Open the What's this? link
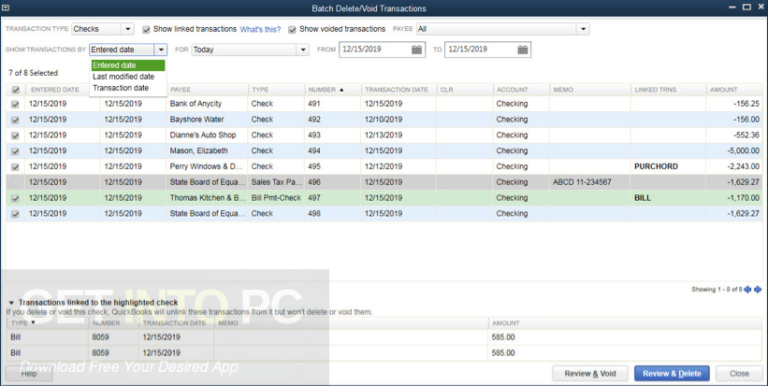Image resolution: width=768 pixels, height=386 pixels. tap(260, 29)
